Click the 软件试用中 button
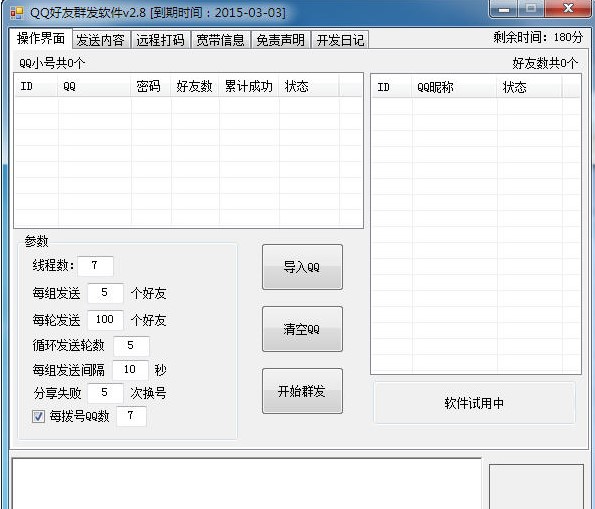The width and height of the screenshot is (595, 509). coord(474,403)
